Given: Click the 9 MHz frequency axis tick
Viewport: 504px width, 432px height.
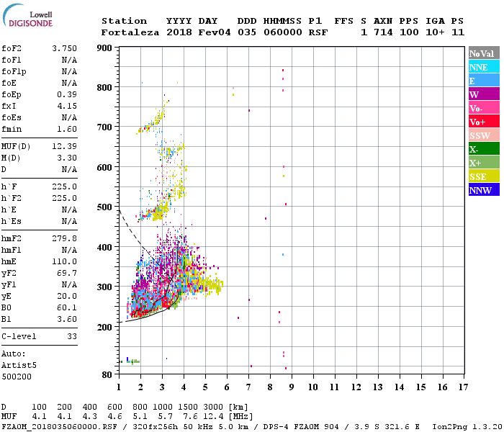Looking at the screenshot, I should [x=292, y=387].
